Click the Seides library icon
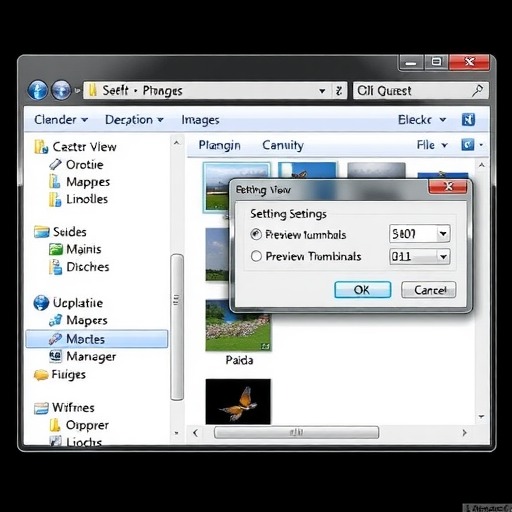 coord(42,232)
